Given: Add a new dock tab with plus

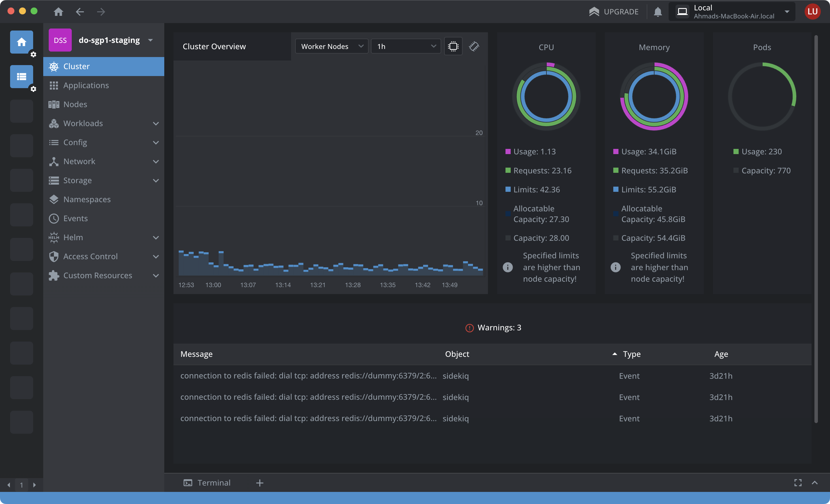Looking at the screenshot, I should pos(259,483).
